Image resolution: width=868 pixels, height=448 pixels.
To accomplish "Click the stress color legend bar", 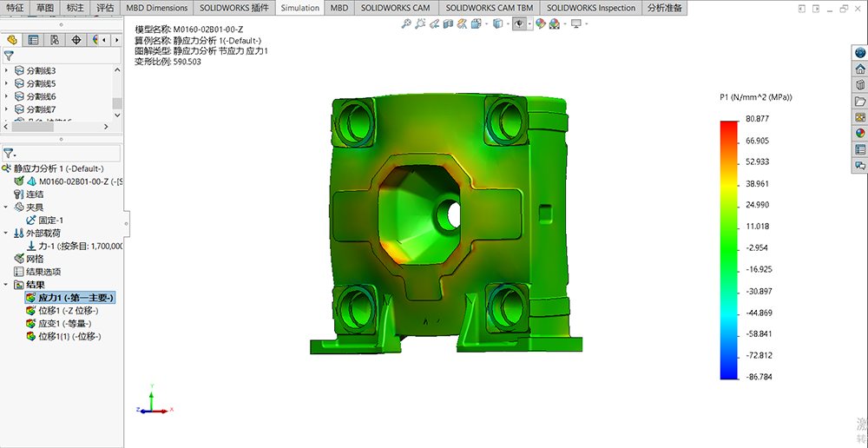I will click(x=728, y=249).
